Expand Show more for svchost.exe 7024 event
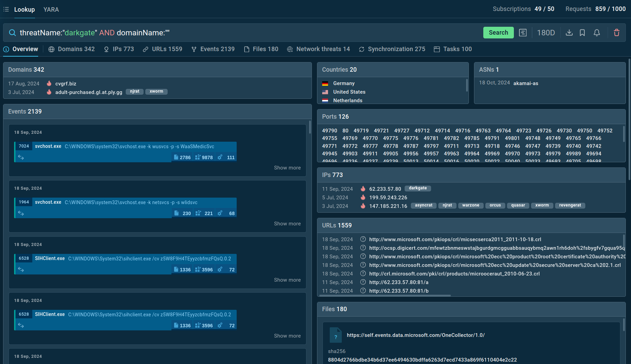 [x=287, y=168]
